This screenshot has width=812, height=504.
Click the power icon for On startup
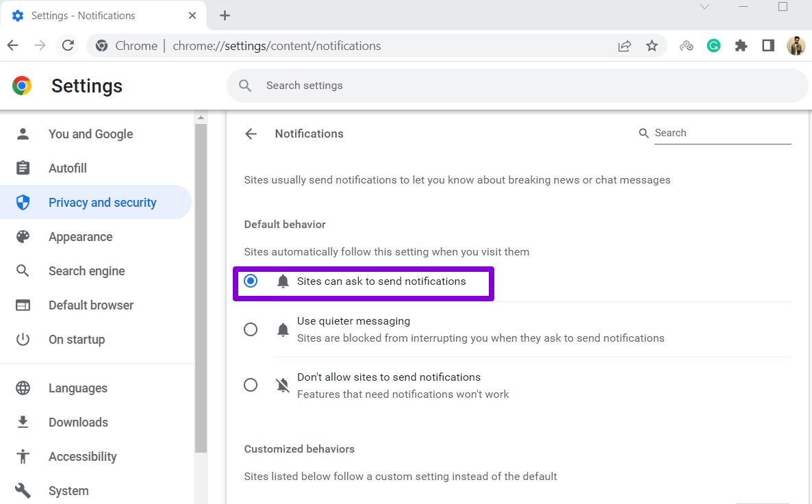23,339
